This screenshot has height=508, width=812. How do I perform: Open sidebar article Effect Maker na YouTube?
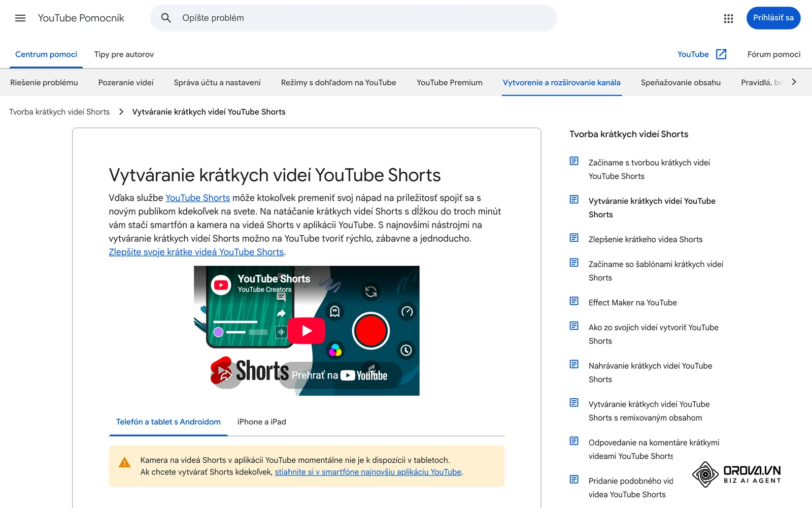632,303
